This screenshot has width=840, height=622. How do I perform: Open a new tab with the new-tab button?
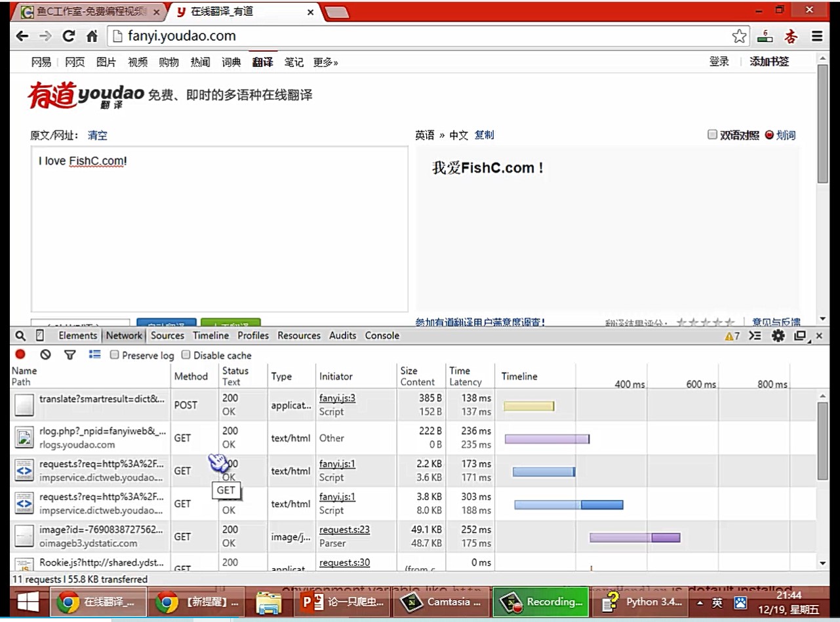coord(336,12)
